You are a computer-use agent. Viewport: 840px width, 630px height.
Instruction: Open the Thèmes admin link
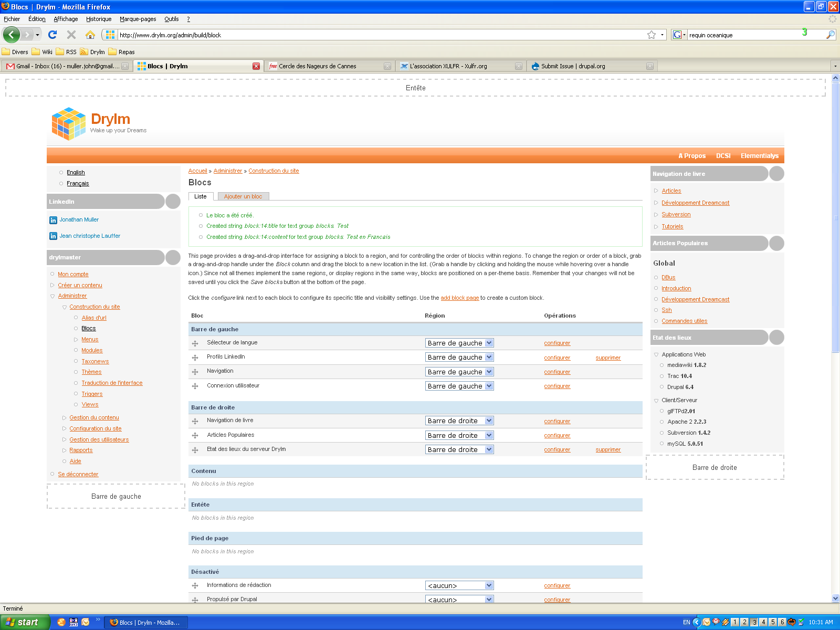pos(91,372)
